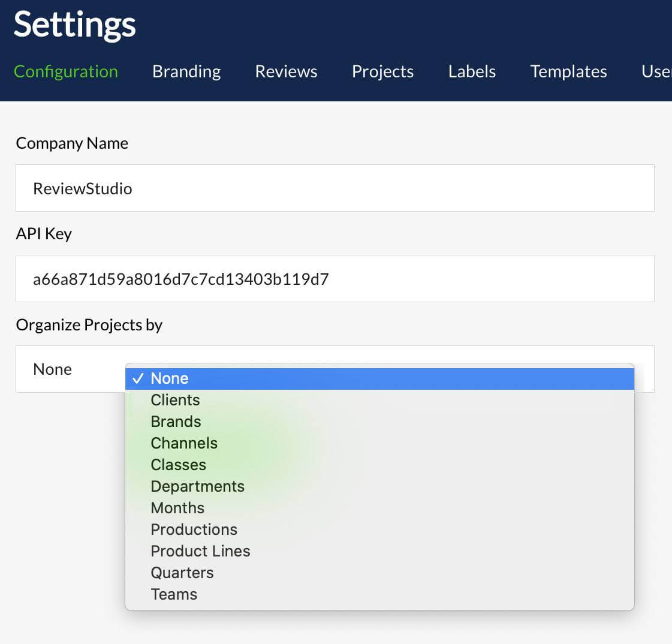Click the Settings page heading
The height and width of the screenshot is (644, 672).
pyautogui.click(x=74, y=25)
